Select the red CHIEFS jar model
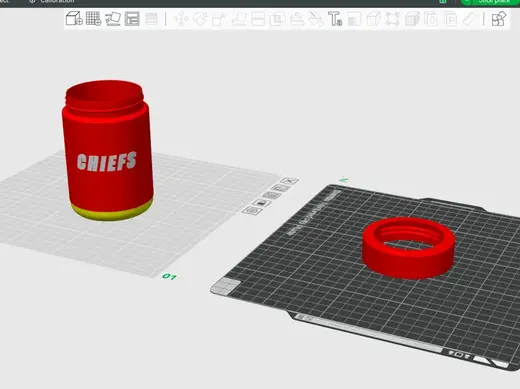 point(108,150)
